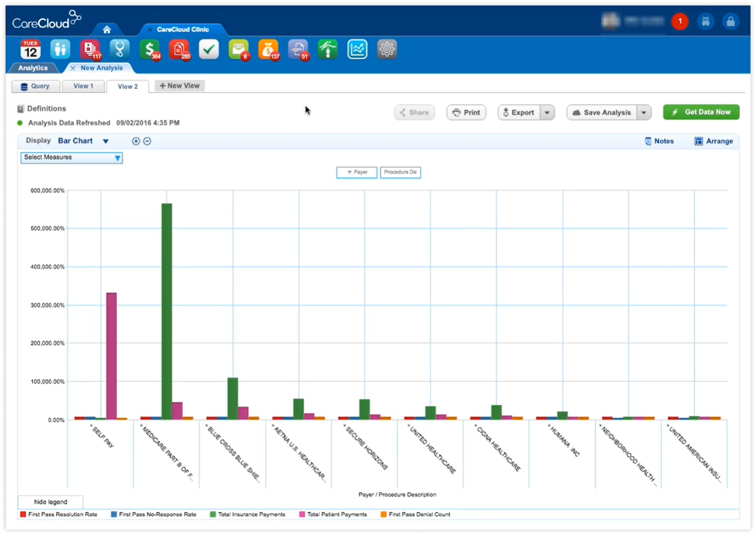Open the patients (two people) app icon
The height and width of the screenshot is (535, 756).
click(60, 49)
